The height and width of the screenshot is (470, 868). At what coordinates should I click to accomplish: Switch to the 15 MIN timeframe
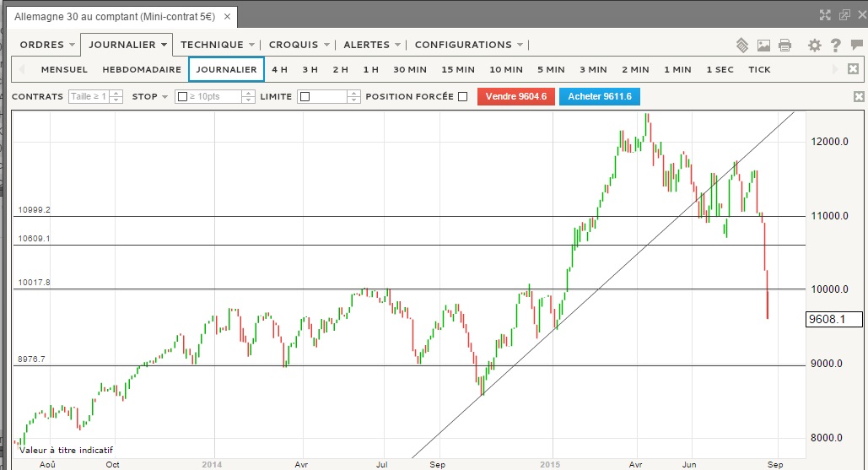click(x=458, y=69)
